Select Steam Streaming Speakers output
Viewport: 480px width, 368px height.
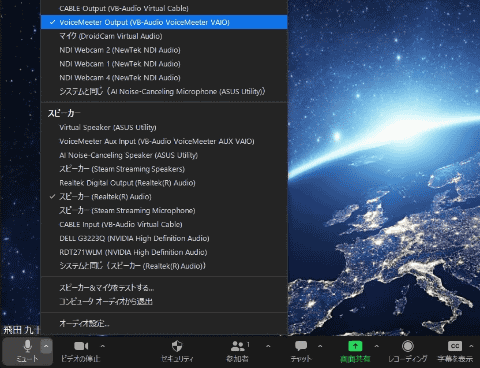coord(164,169)
